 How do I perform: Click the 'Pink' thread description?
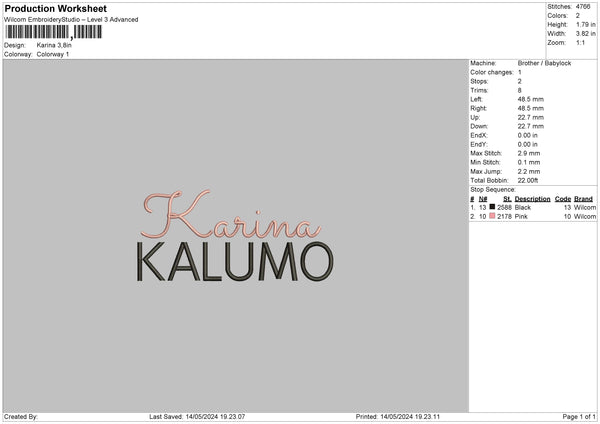point(521,217)
